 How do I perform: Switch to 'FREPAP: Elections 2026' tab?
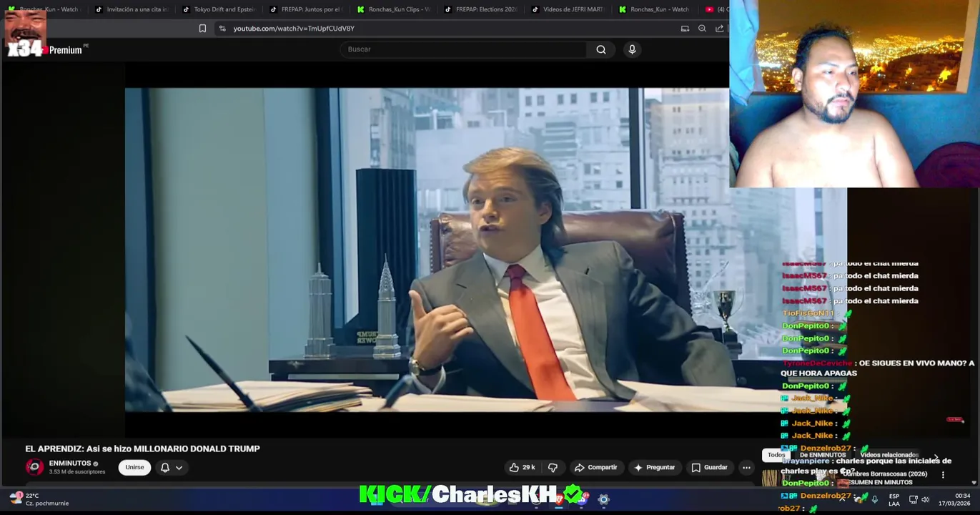click(480, 9)
